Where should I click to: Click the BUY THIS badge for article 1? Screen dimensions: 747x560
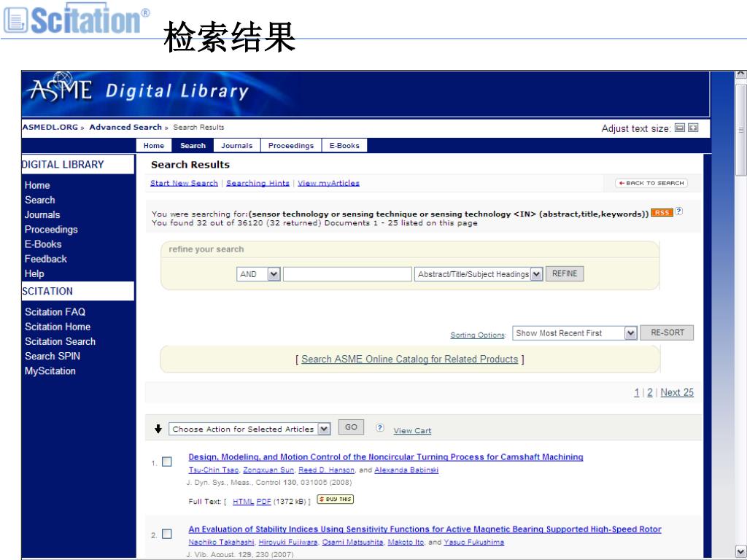336,499
